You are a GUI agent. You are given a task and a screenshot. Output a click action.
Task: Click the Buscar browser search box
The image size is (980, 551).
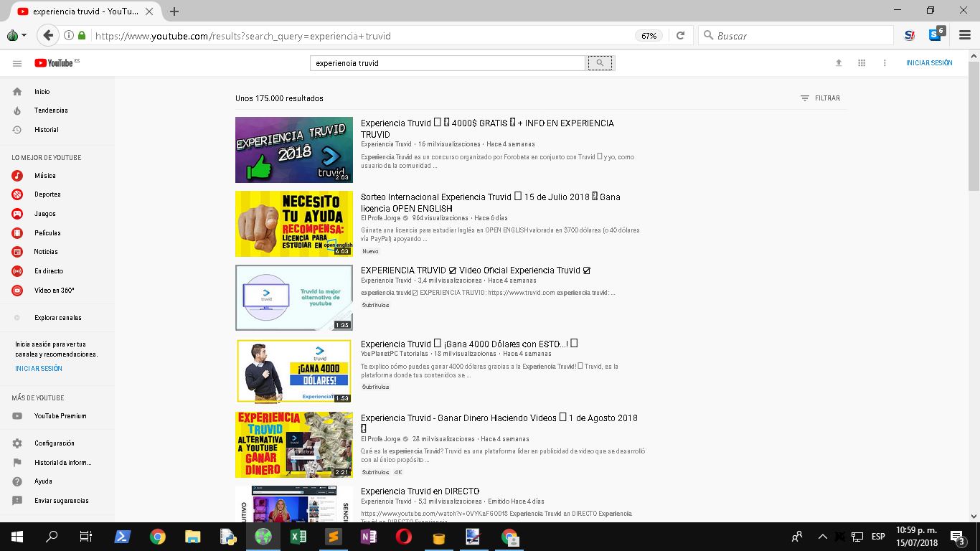[796, 35]
